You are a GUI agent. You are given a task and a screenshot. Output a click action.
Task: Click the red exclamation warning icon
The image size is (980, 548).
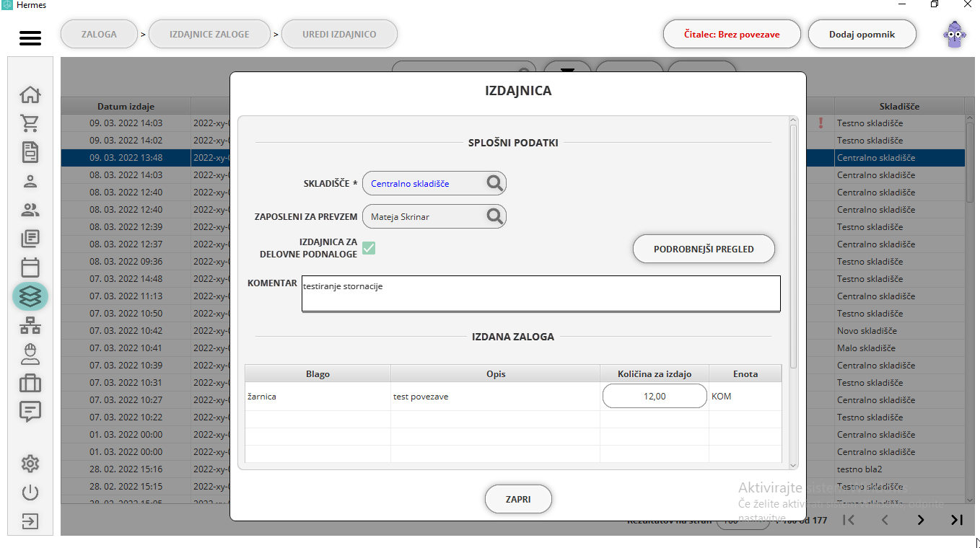click(x=821, y=123)
